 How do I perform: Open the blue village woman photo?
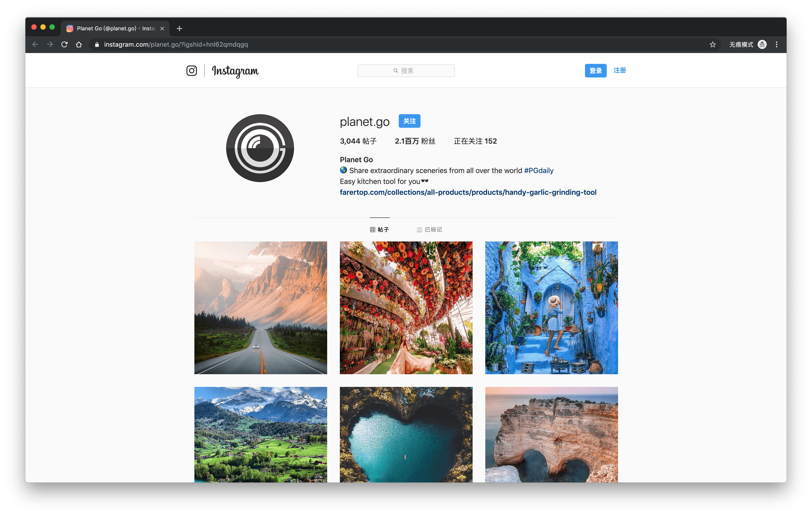[551, 307]
